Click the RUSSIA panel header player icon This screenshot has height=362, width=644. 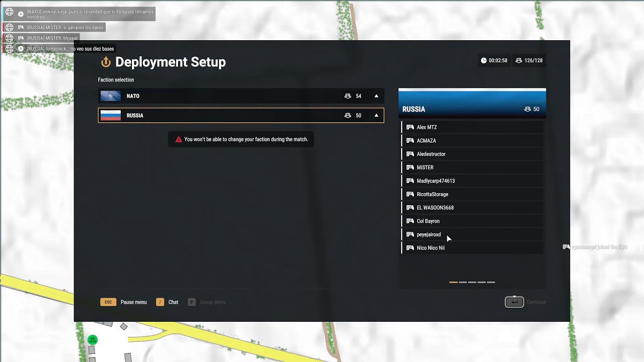(527, 109)
